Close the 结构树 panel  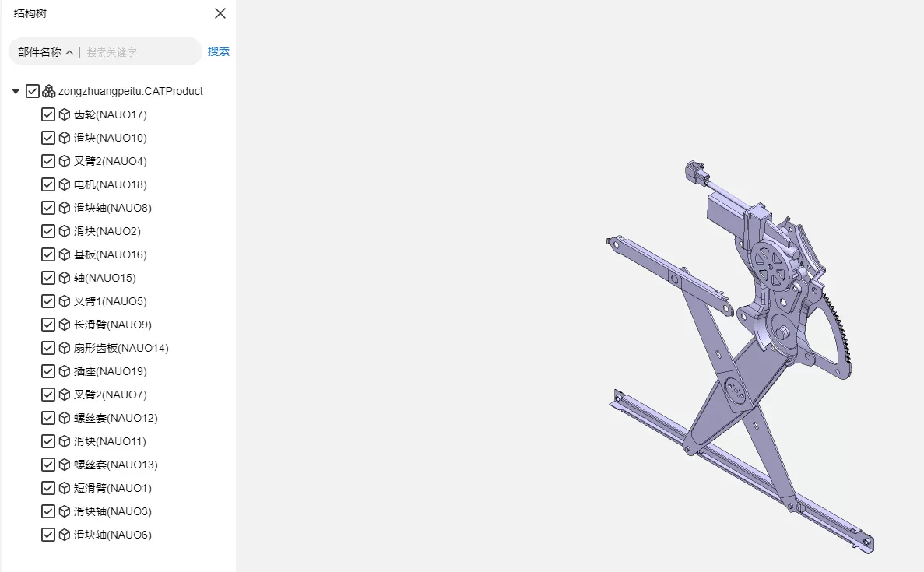coord(220,13)
